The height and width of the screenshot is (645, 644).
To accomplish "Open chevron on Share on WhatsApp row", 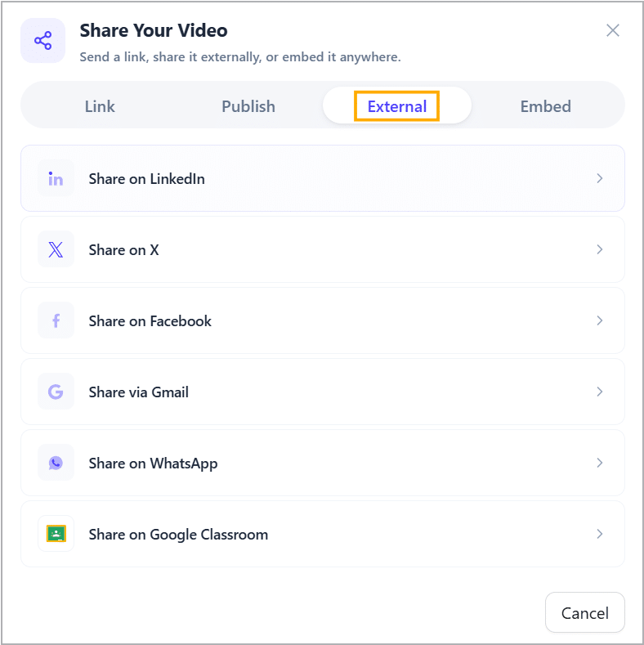I will [x=600, y=463].
